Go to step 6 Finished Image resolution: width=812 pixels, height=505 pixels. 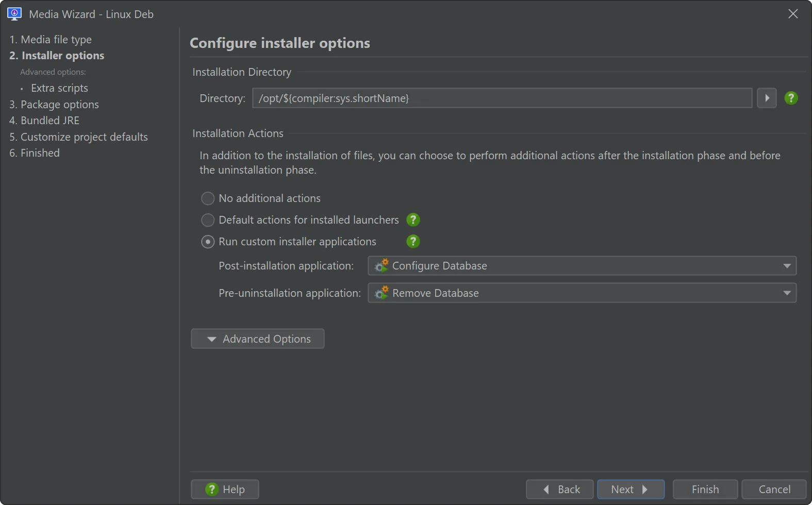point(35,153)
